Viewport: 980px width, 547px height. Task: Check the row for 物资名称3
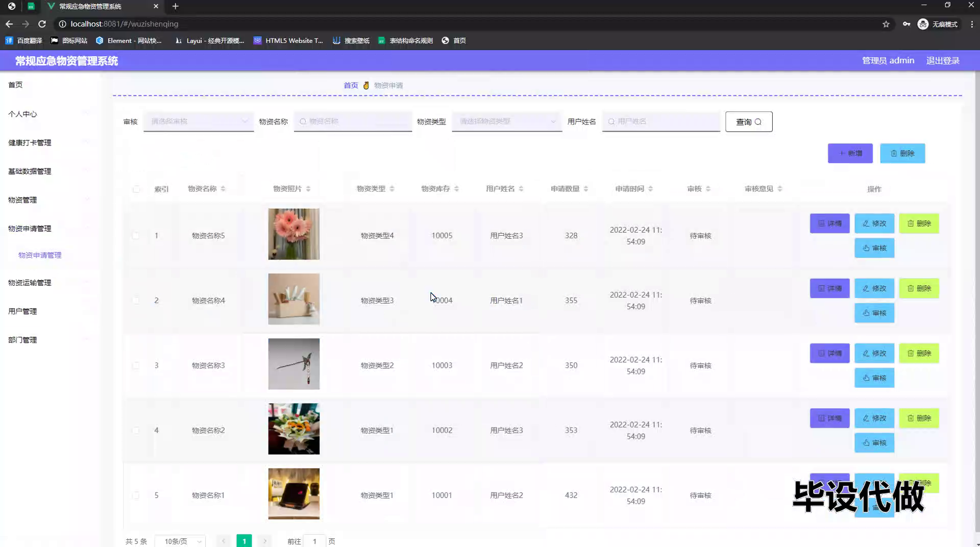click(135, 365)
